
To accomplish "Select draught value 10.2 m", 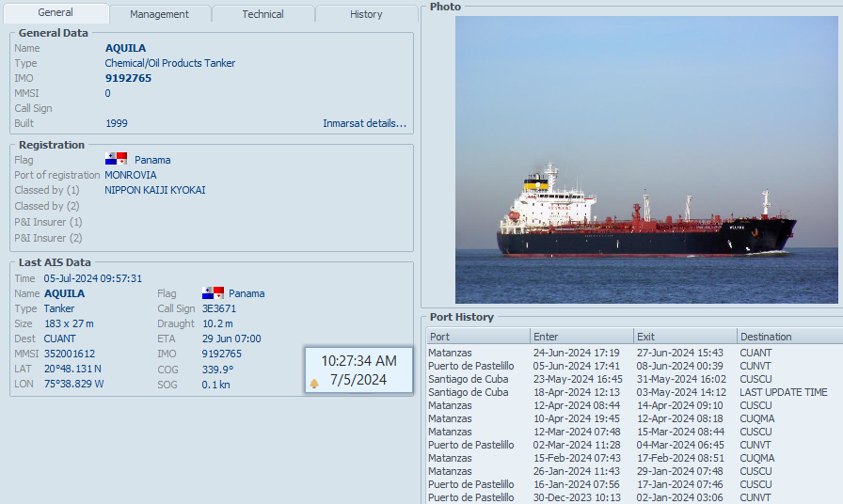I will point(217,323).
